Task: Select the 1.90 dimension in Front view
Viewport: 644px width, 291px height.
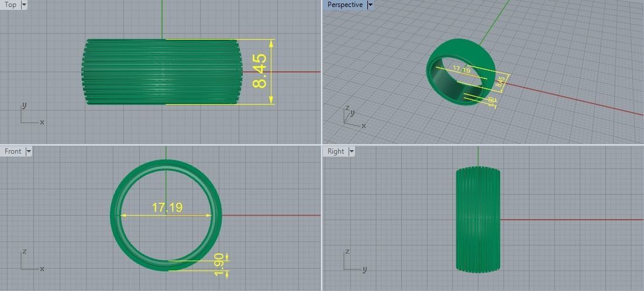Action: [219, 265]
